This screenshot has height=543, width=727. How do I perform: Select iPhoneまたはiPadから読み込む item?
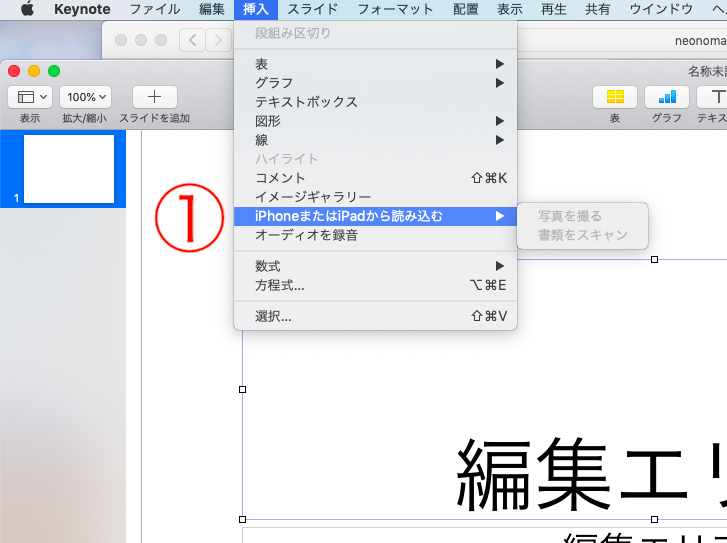tap(376, 216)
